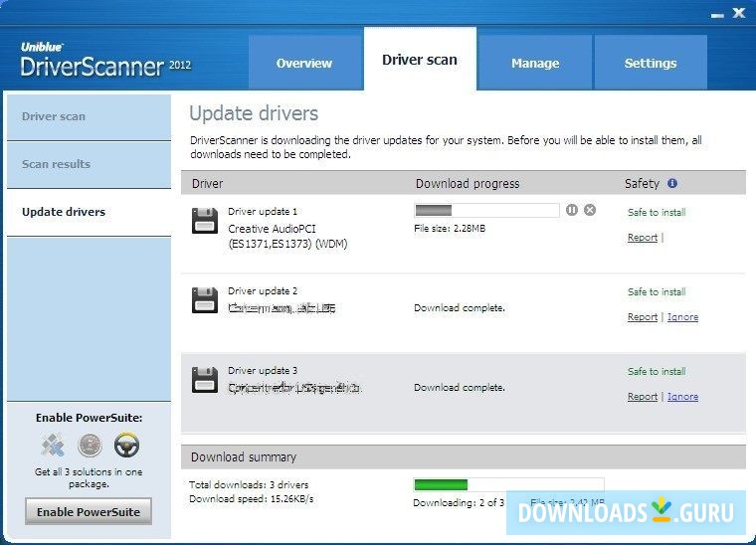756x545 pixels.
Task: Open the Manage tab
Action: (535, 63)
